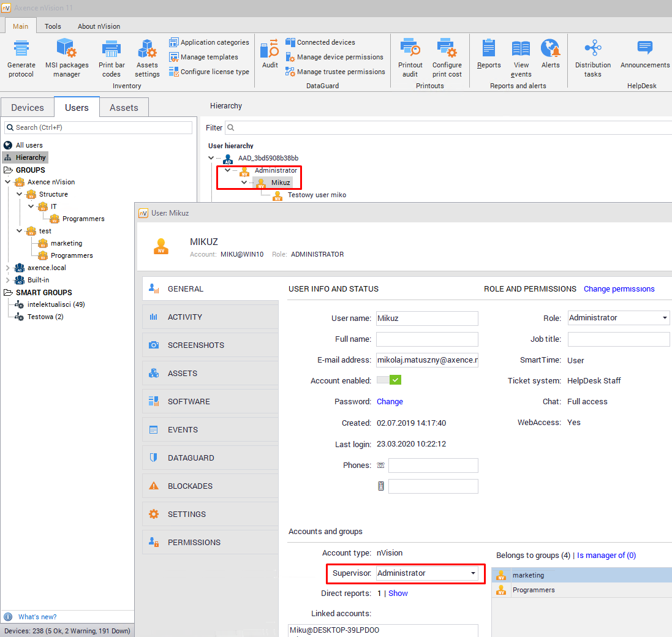The width and height of the screenshot is (672, 637).
Task: Open the Printout audit icon
Action: tap(410, 49)
